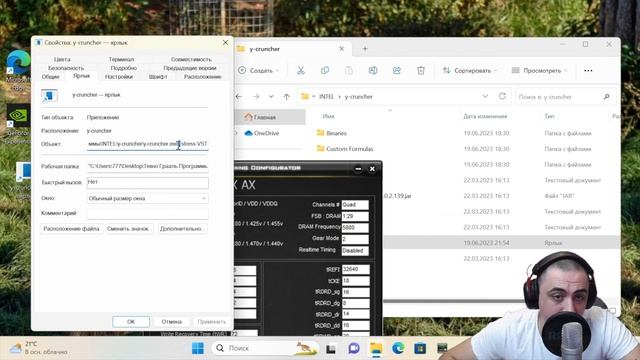The image size is (640, 360).
Task: Go back with Explorer's left arrow
Action: 239,97
